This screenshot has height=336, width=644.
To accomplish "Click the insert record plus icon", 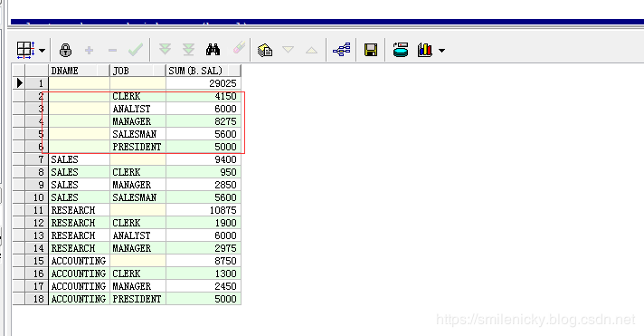I will click(x=89, y=50).
